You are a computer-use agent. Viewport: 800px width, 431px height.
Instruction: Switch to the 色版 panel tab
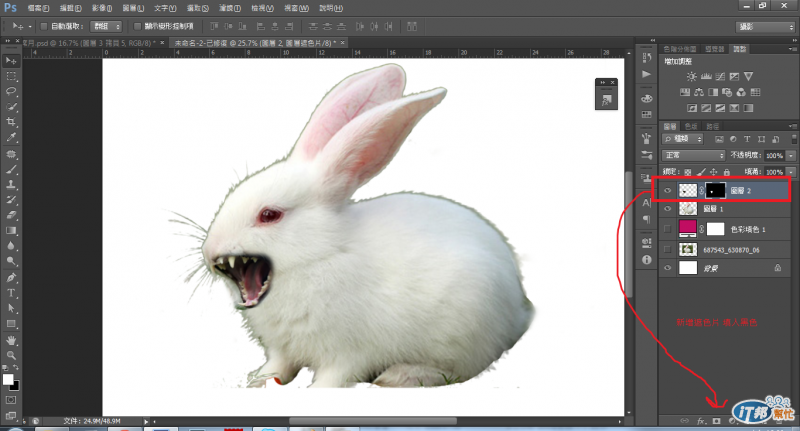coord(692,125)
